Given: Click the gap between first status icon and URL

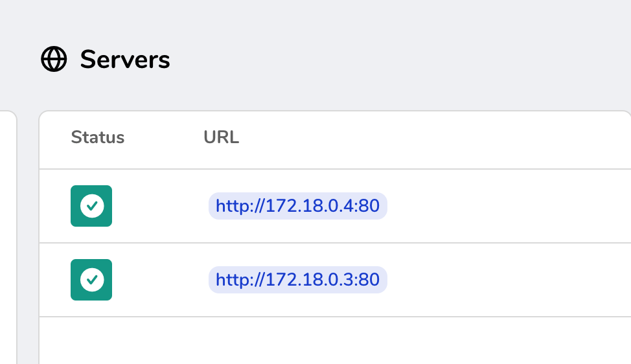Looking at the screenshot, I should coord(159,206).
